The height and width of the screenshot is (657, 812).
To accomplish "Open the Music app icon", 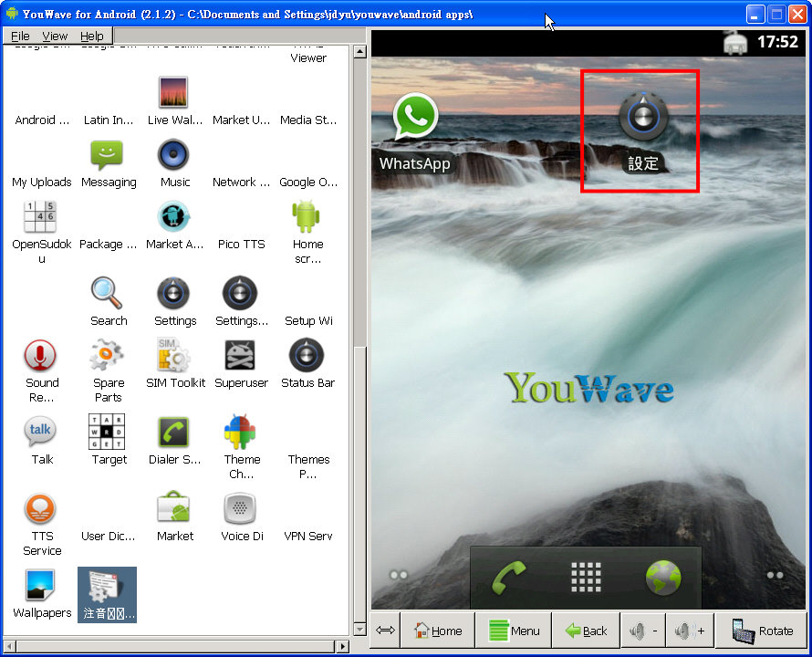I will click(x=173, y=155).
